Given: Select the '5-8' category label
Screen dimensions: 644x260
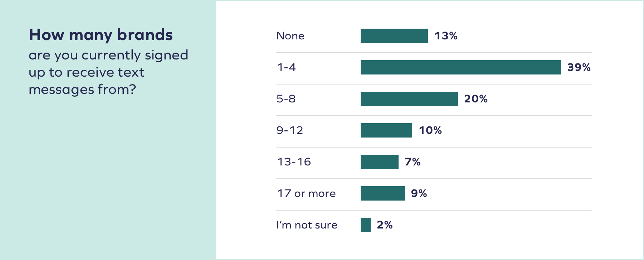Looking at the screenshot, I should coord(286,99).
